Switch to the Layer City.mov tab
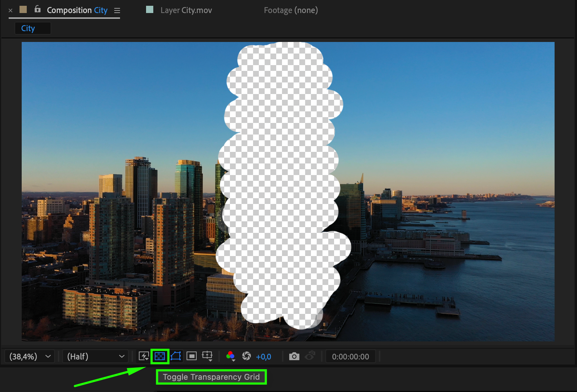The image size is (577, 392). [186, 10]
